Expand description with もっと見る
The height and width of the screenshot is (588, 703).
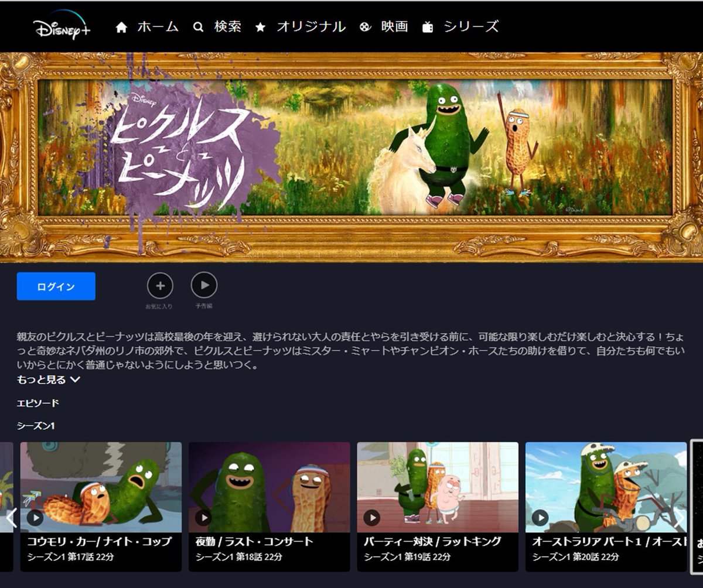tap(49, 380)
